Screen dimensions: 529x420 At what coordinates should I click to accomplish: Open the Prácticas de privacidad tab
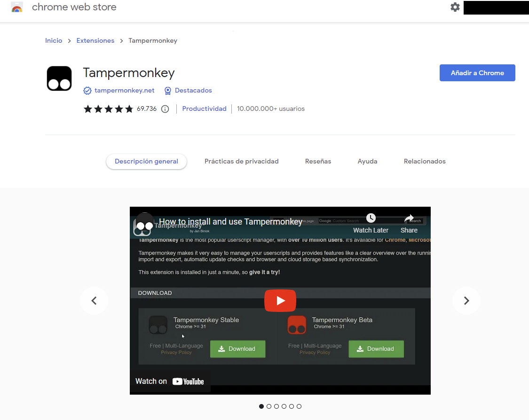[x=241, y=161]
